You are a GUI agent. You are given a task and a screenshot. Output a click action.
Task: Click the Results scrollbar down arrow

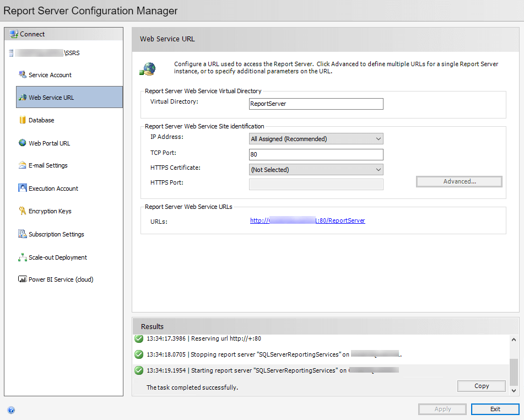(514, 390)
